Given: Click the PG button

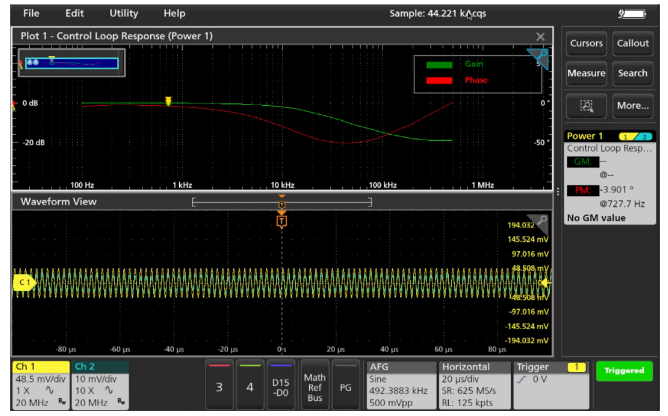Looking at the screenshot, I should point(346,385).
